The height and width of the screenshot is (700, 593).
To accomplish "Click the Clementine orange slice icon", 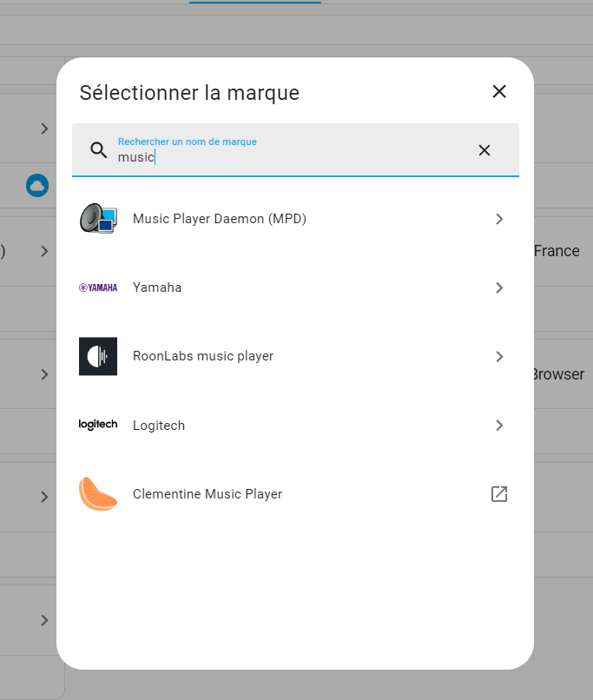I will [x=98, y=494].
